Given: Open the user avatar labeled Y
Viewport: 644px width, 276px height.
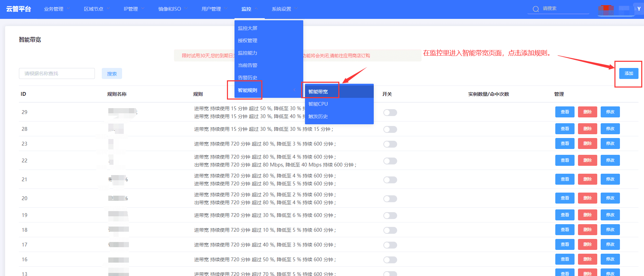Looking at the screenshot, I should 639,9.
